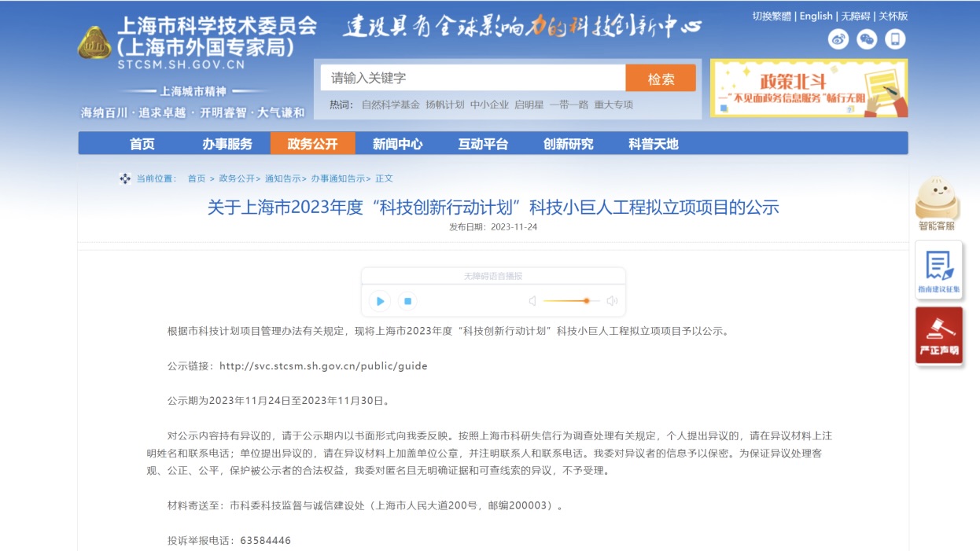Click the loud volume speaker icon
Viewport: 980px width, 551px height.
pyautogui.click(x=612, y=301)
